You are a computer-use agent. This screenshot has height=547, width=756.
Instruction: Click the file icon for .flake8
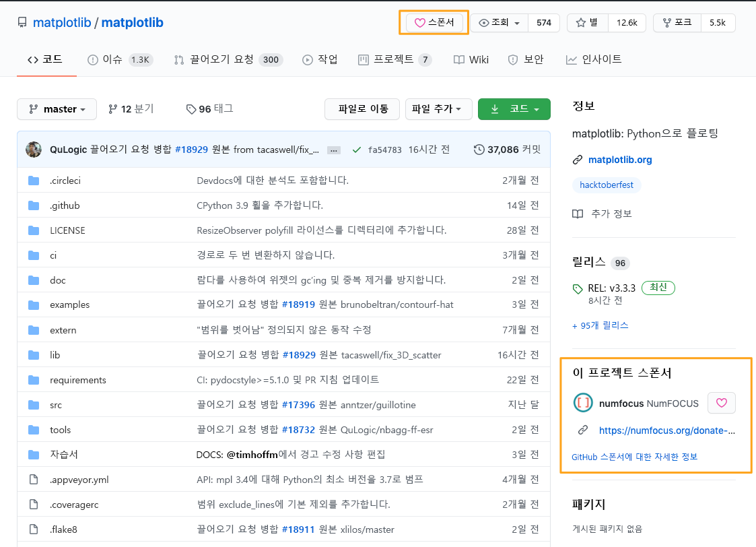[x=34, y=529]
